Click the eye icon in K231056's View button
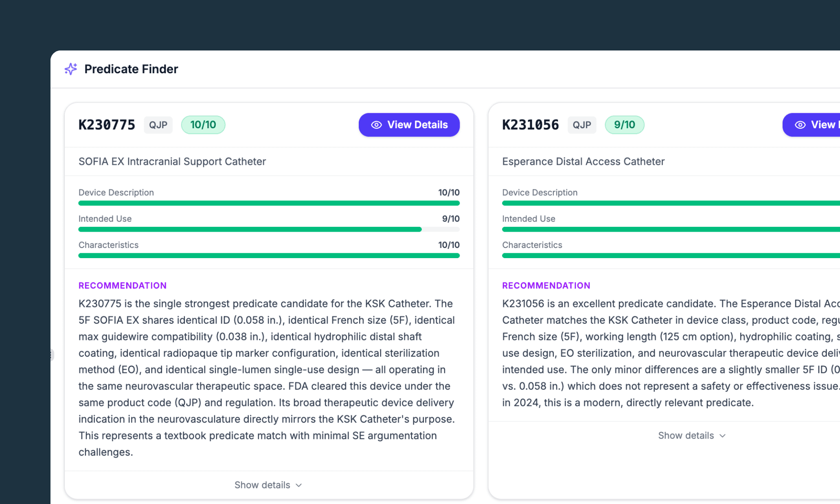 (800, 125)
